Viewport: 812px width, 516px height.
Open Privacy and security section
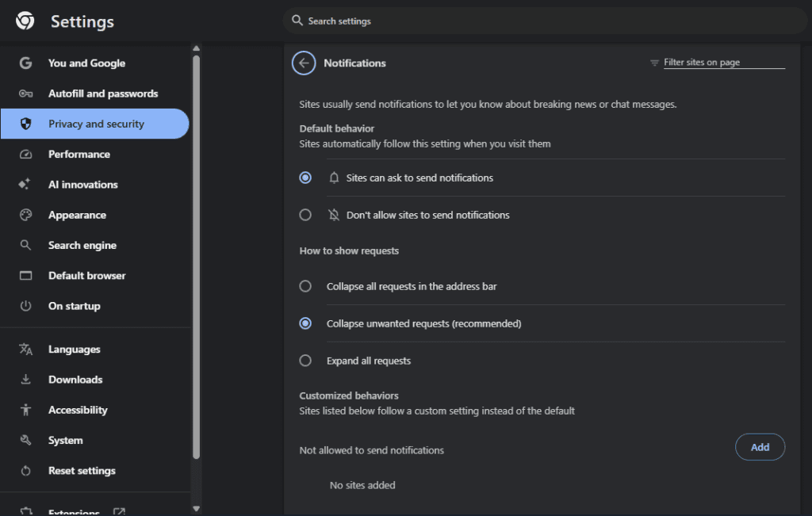(x=95, y=124)
